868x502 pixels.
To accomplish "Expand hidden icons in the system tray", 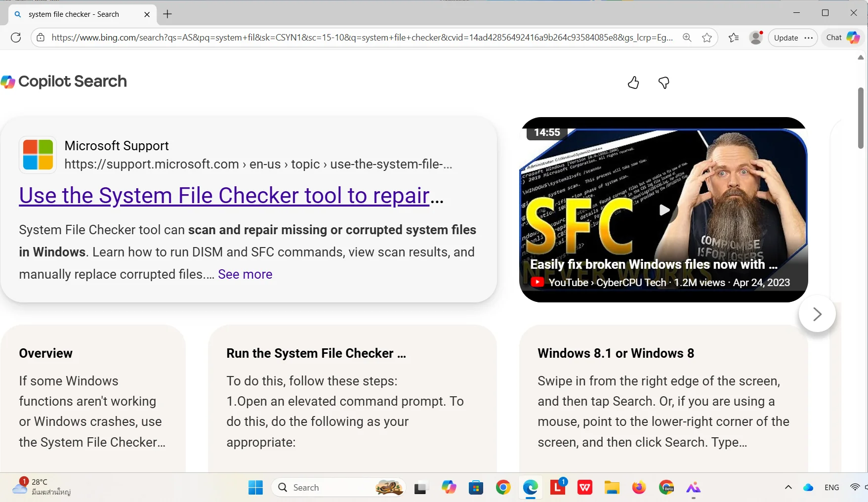I will [788, 487].
